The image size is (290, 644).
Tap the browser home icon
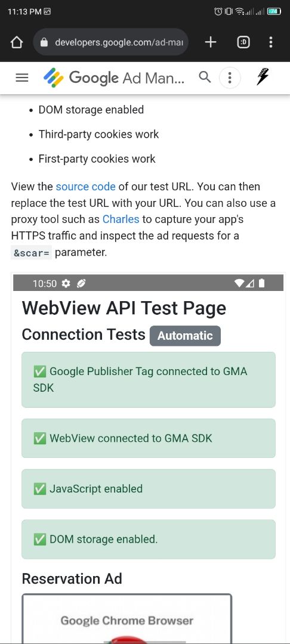16,42
